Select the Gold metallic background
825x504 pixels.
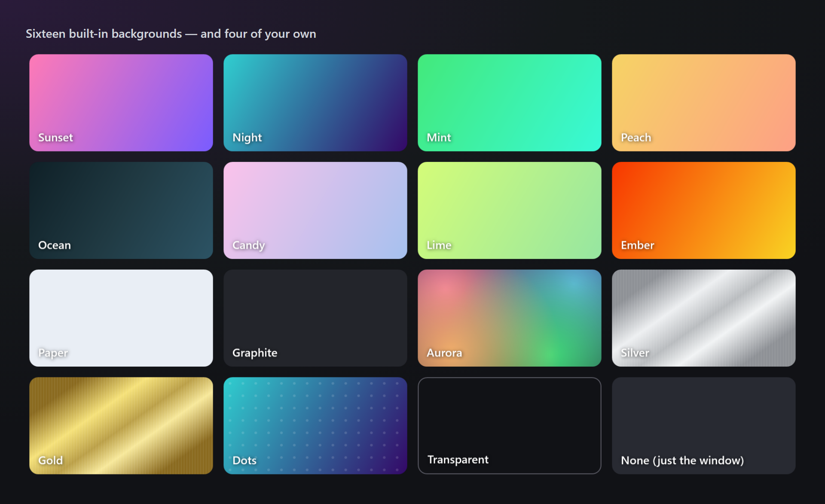121,426
